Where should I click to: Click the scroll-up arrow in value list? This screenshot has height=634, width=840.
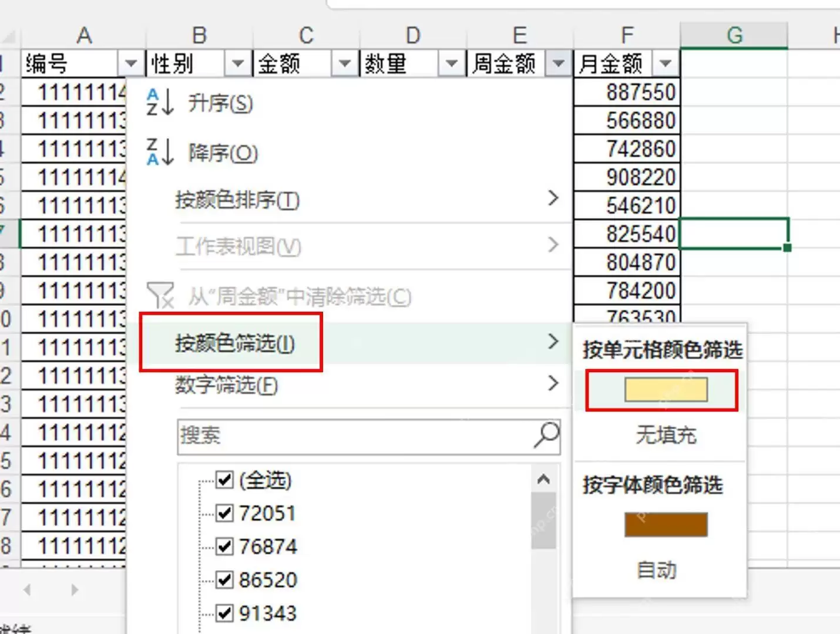(544, 480)
